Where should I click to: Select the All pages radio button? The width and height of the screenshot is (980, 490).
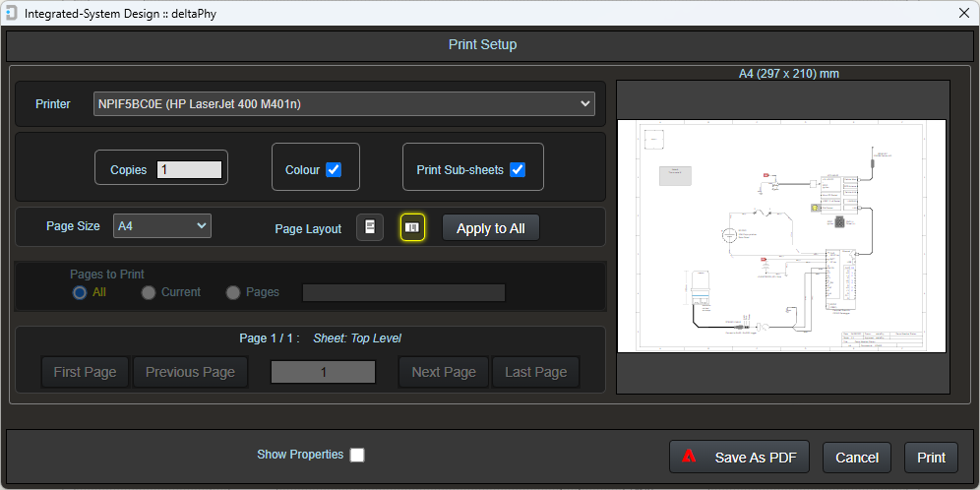pyautogui.click(x=80, y=292)
